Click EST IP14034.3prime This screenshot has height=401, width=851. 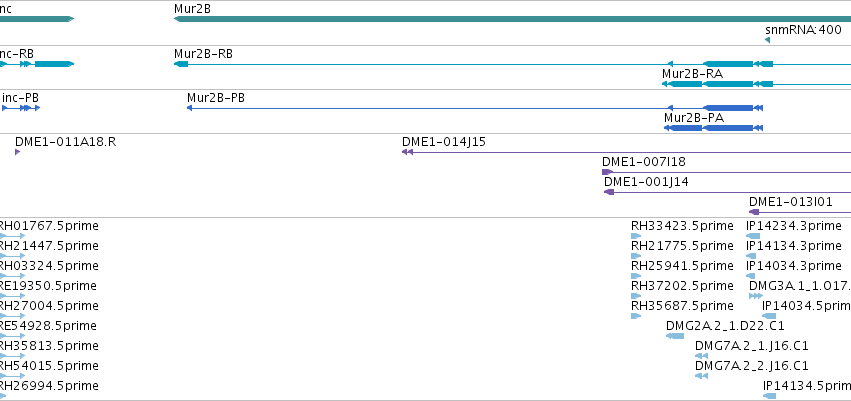[794, 266]
